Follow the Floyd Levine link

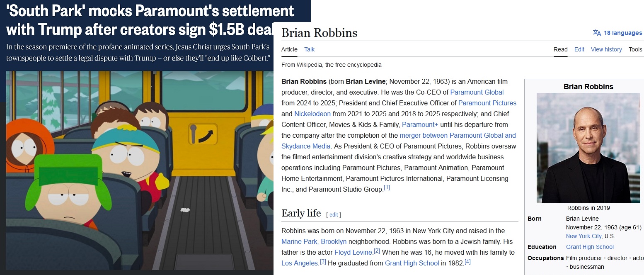click(x=353, y=252)
